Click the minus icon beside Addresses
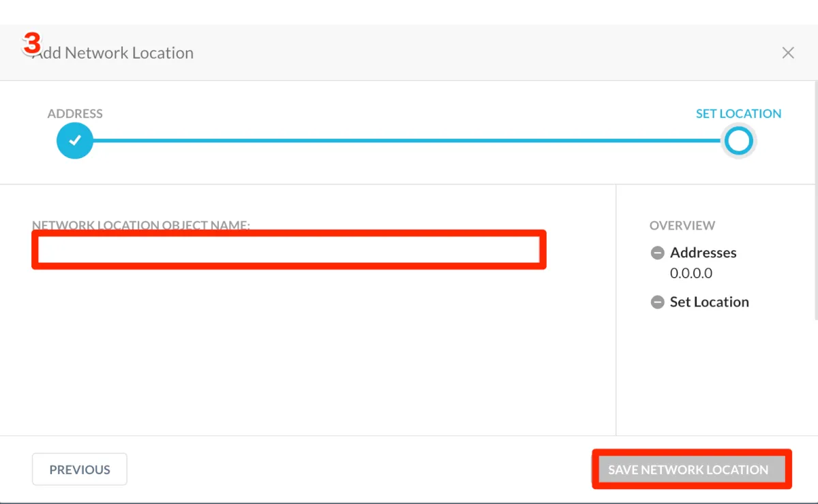This screenshot has width=818, height=504. [x=657, y=253]
